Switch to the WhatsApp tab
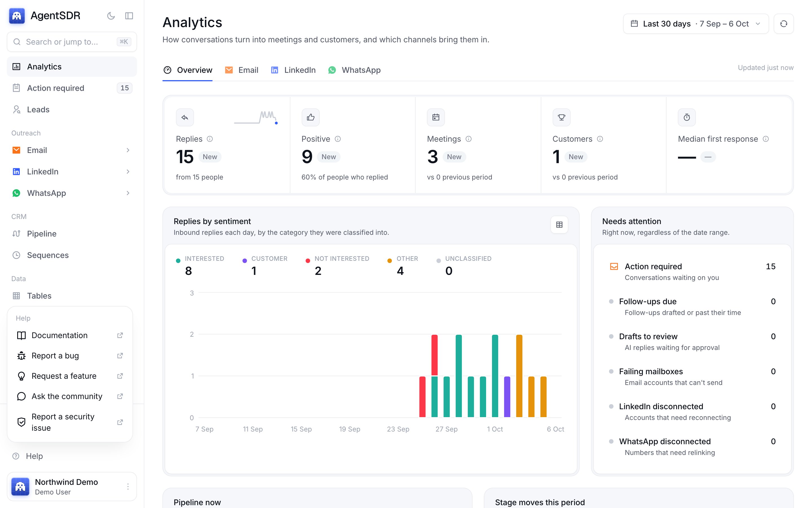The image size is (812, 508). click(354, 70)
